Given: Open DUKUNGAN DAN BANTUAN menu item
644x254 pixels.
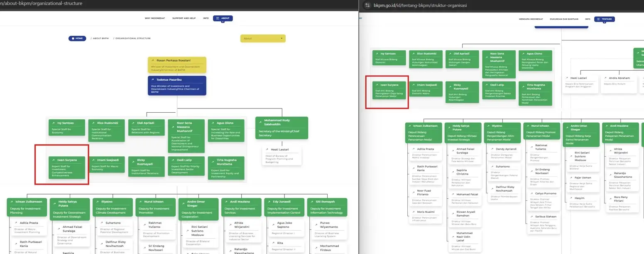Looking at the screenshot, I should tap(565, 19).
